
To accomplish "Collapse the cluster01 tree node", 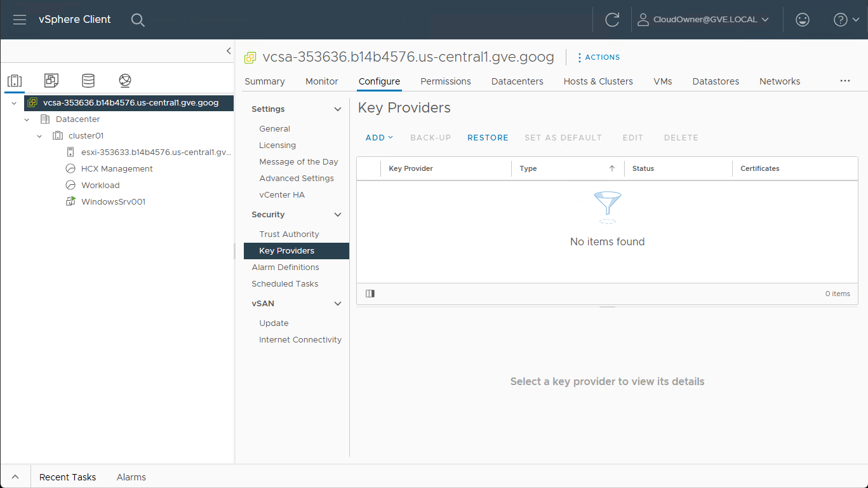I will [39, 136].
